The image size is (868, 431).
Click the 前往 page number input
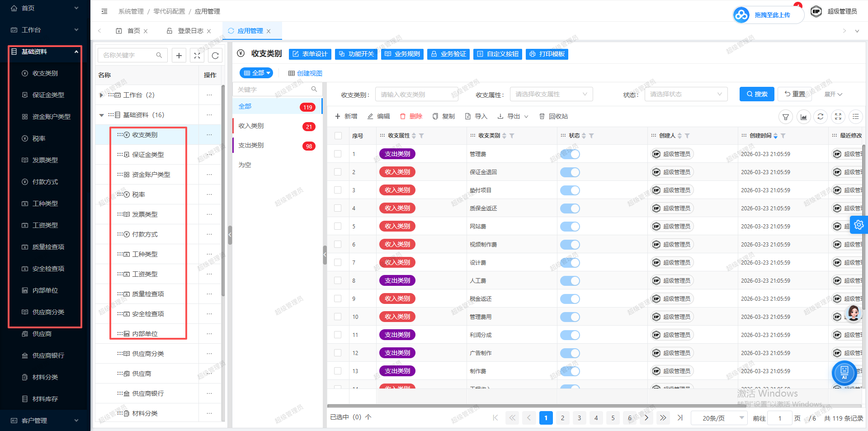[779, 418]
